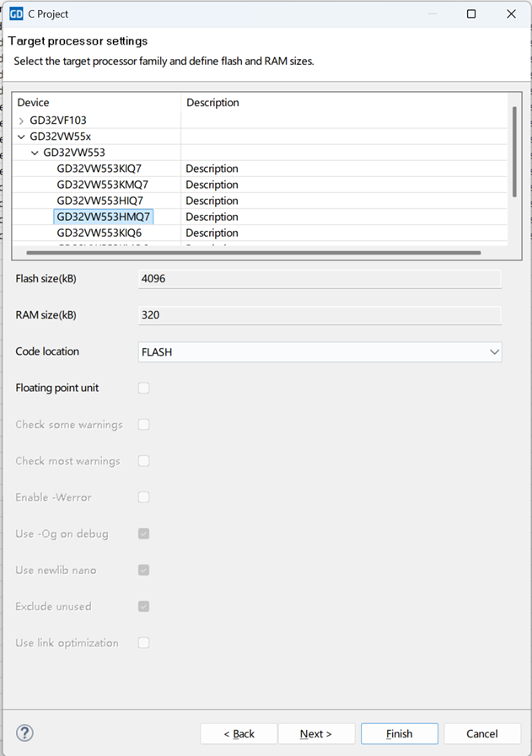Click the Next button
The height and width of the screenshot is (756, 532).
[x=315, y=733]
